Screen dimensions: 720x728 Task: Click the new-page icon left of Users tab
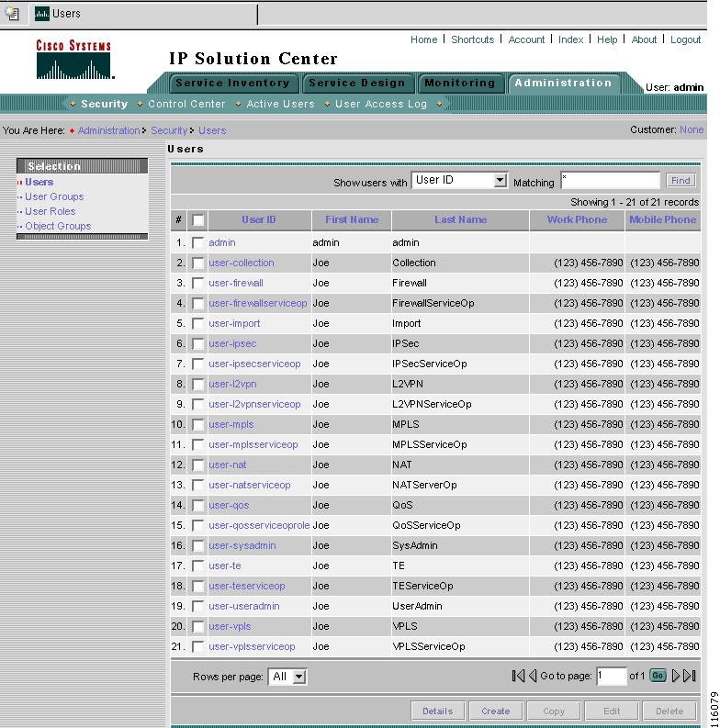[x=13, y=14]
